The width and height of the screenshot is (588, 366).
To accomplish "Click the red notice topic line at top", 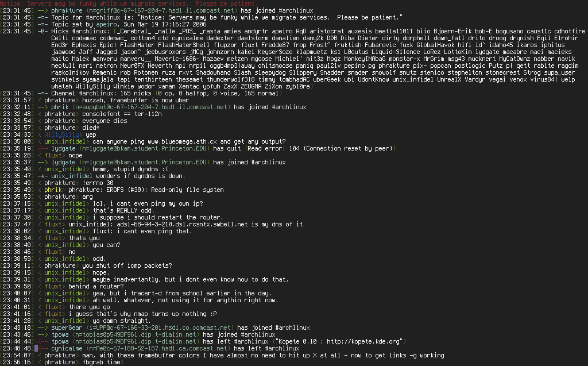I will (129, 3).
